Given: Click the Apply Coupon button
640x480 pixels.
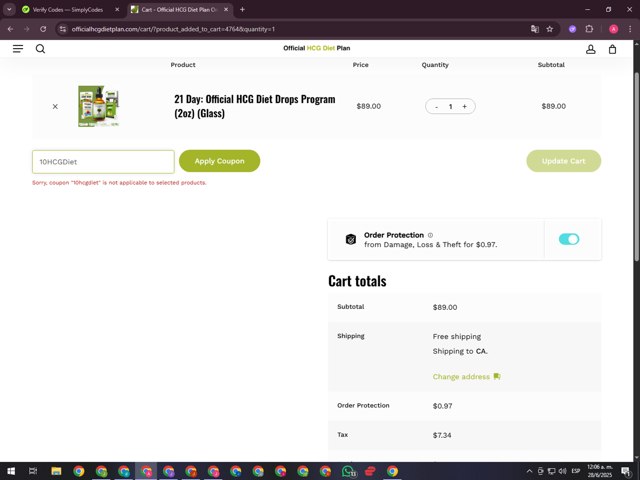Looking at the screenshot, I should pyautogui.click(x=220, y=161).
